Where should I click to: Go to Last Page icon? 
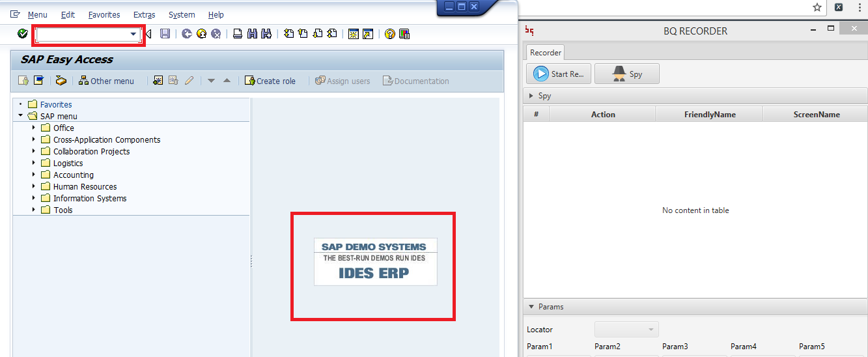[x=332, y=34]
